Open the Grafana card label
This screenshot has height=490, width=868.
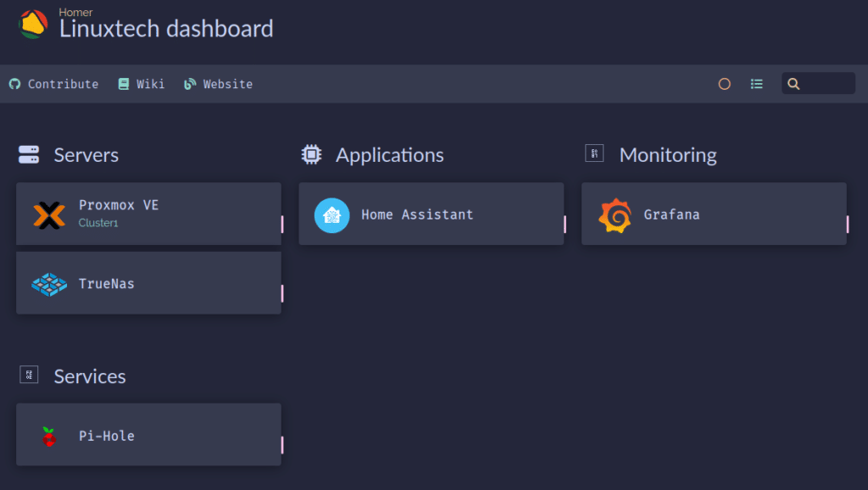tap(671, 214)
